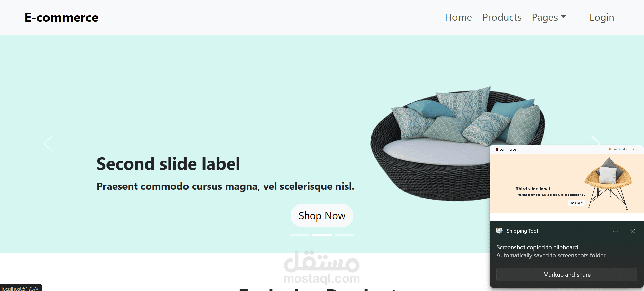
Task: Click the Second slide label heading
Action: pyautogui.click(x=168, y=164)
